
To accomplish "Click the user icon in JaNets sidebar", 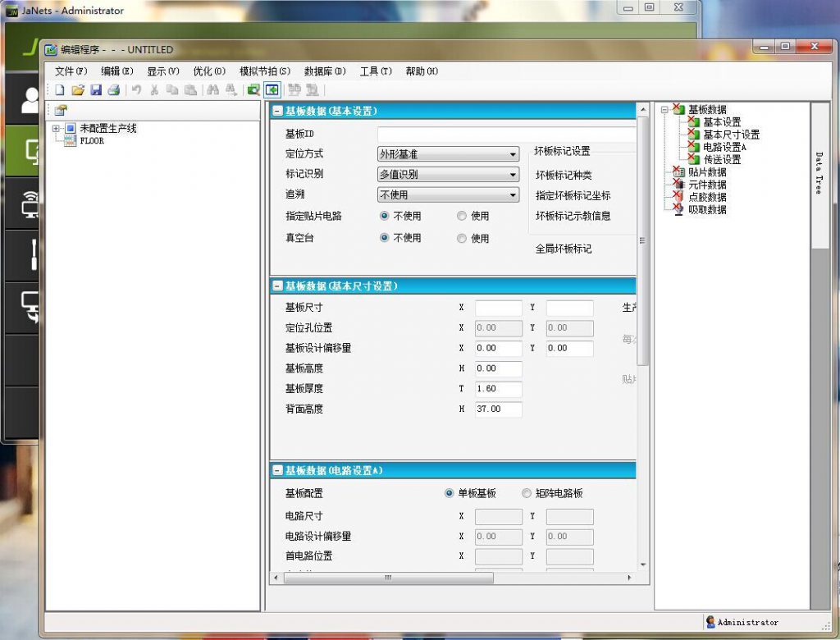I will pos(30,100).
